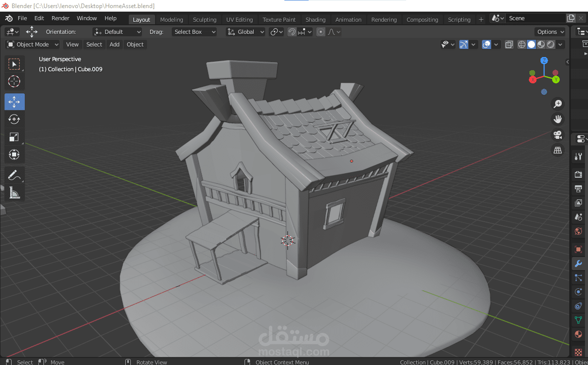
Task: Open the Orientation Default dropdown
Action: click(x=117, y=32)
